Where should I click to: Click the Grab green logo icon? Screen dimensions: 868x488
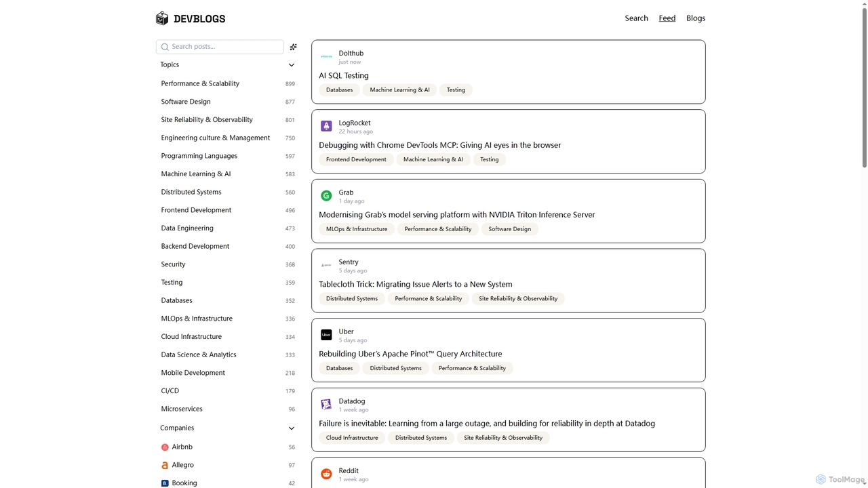326,196
